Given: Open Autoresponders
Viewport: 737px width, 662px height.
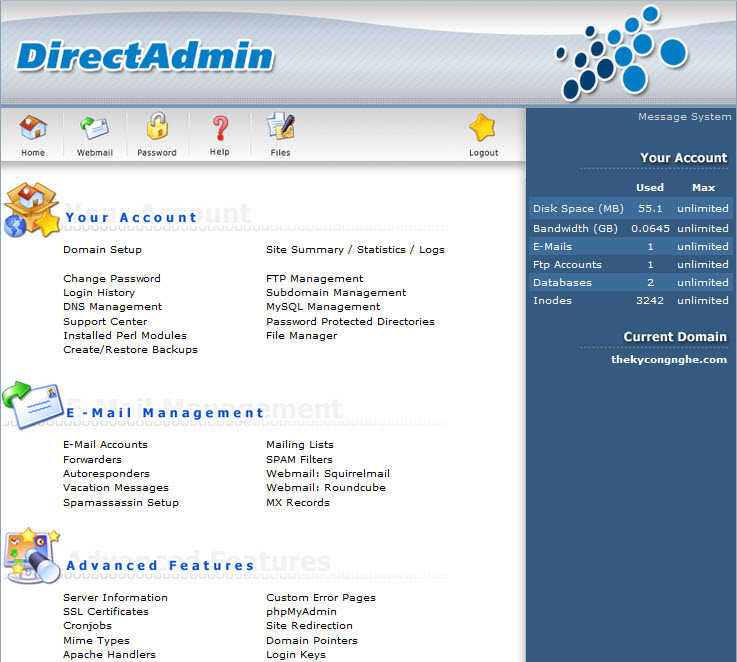Looking at the screenshot, I should 107,473.
